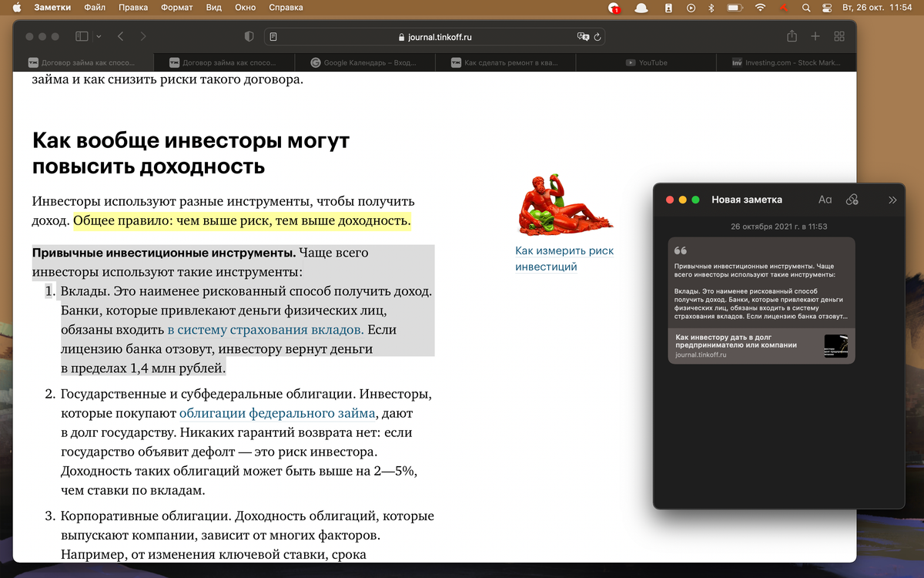The width and height of the screenshot is (924, 578).
Task: Switch to 'Как сделать ремонт в ква...' tab
Action: pyautogui.click(x=505, y=62)
